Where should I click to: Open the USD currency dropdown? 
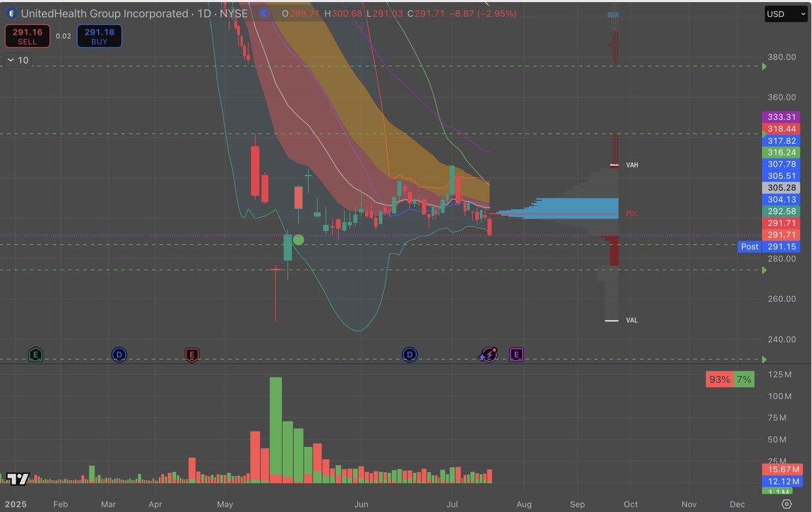pyautogui.click(x=785, y=14)
